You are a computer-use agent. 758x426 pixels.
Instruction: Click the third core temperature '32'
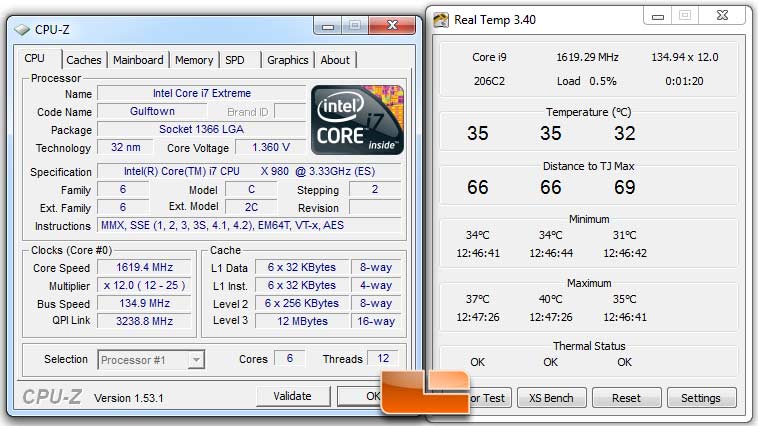pos(625,133)
